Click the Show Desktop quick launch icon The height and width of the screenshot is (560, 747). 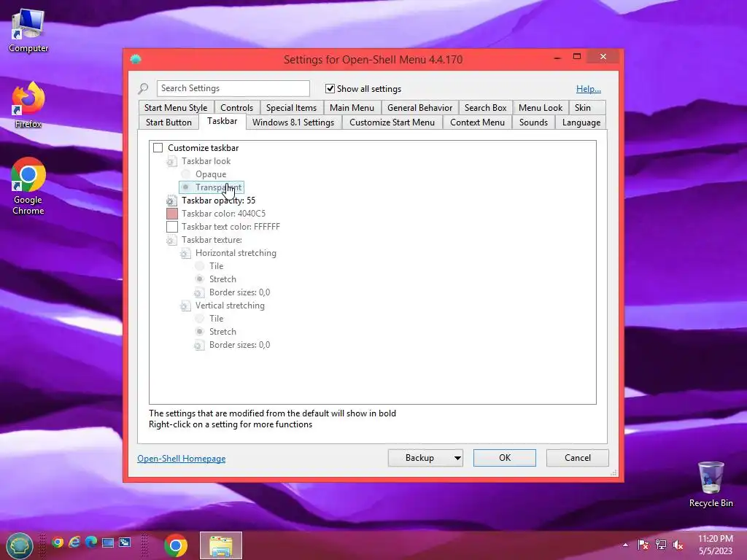pos(108,542)
